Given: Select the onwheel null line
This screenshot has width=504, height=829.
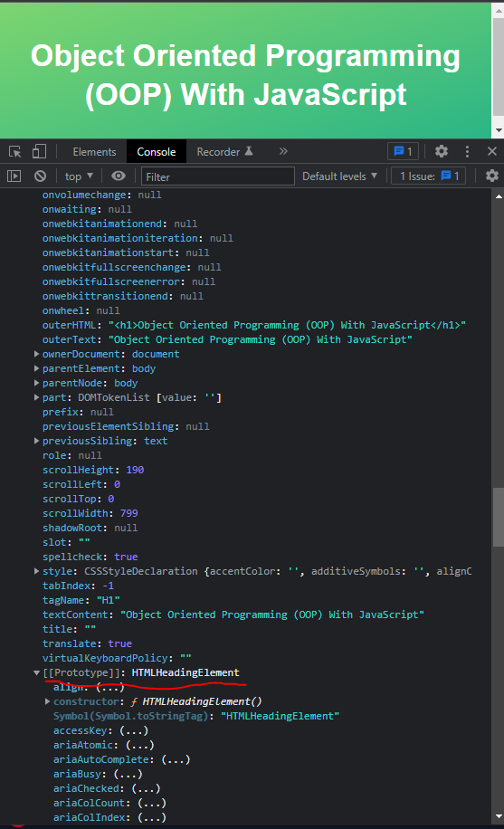Looking at the screenshot, I should pyautogui.click(x=81, y=310).
